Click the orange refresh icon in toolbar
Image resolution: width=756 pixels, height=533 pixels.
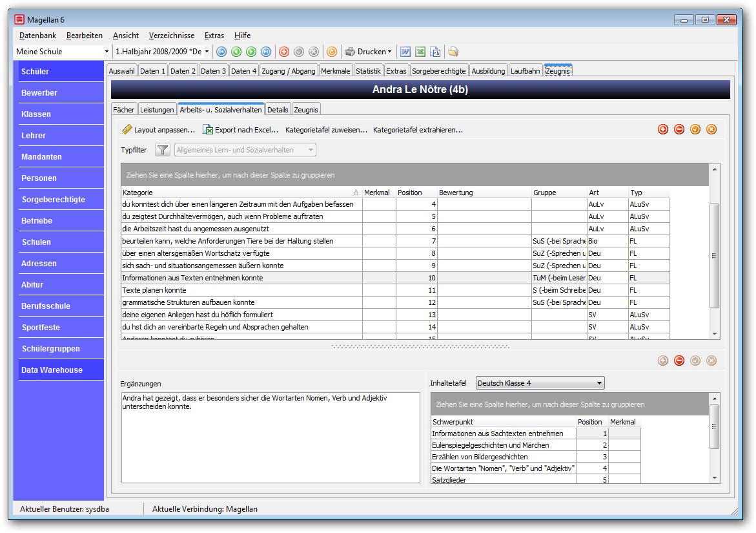coord(332,52)
